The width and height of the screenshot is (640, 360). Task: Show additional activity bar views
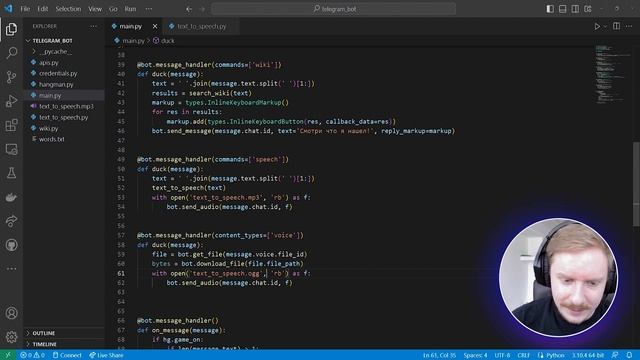click(11, 269)
